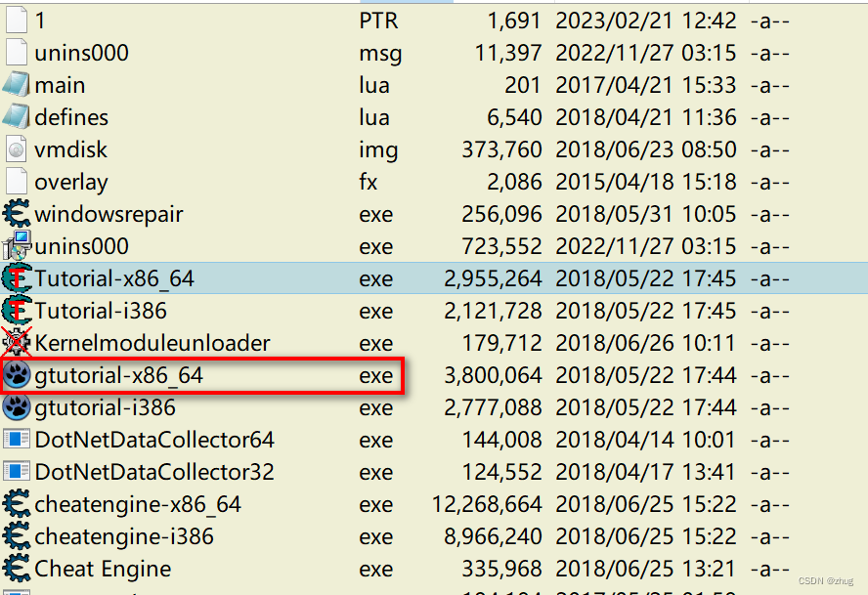Click the DotNetDataCollector64 monitor icon

(x=17, y=440)
